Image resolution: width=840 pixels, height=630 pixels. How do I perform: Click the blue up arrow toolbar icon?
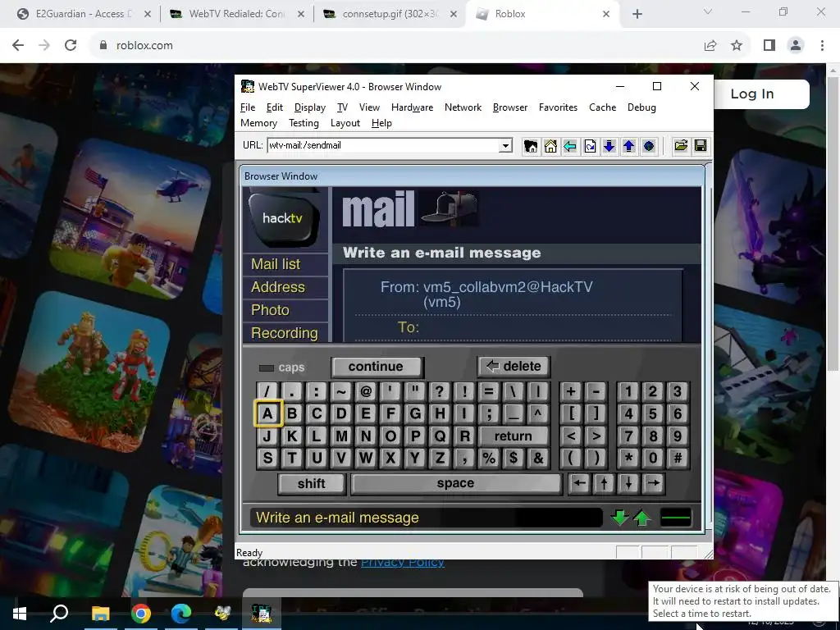click(x=629, y=146)
